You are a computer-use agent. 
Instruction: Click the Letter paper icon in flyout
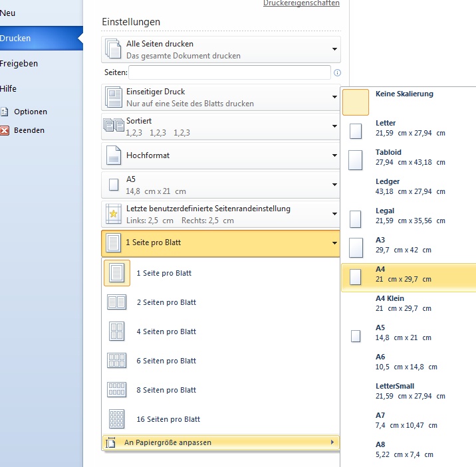pos(356,131)
